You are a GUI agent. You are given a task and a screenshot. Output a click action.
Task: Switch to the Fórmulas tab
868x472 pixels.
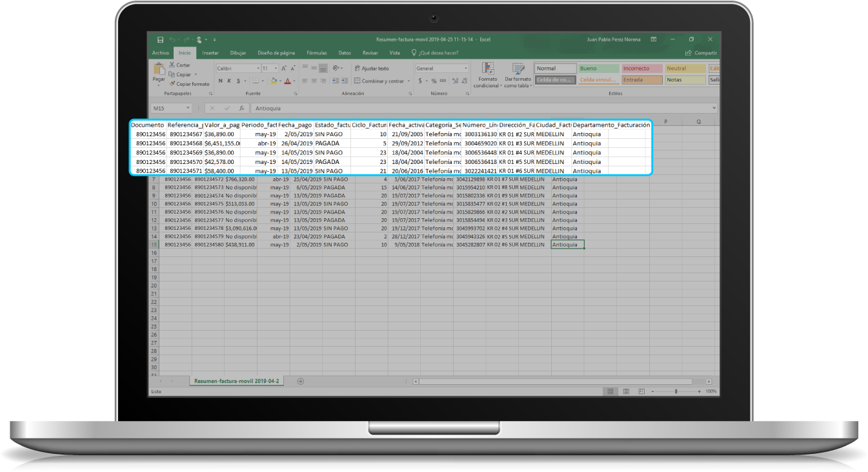(317, 53)
